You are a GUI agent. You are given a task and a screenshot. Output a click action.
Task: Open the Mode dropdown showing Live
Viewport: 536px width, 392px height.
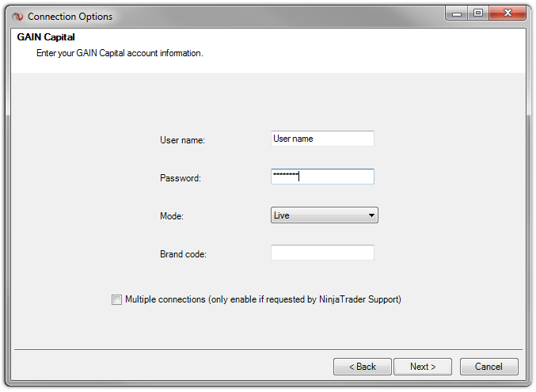[x=325, y=215]
